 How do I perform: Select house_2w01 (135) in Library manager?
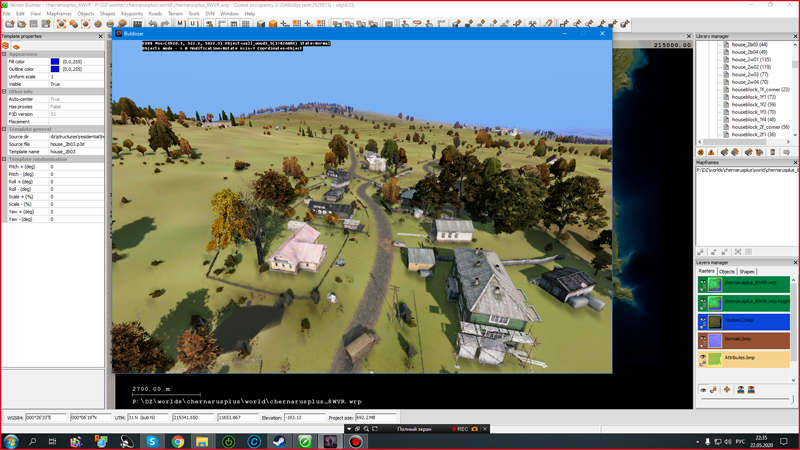click(751, 59)
